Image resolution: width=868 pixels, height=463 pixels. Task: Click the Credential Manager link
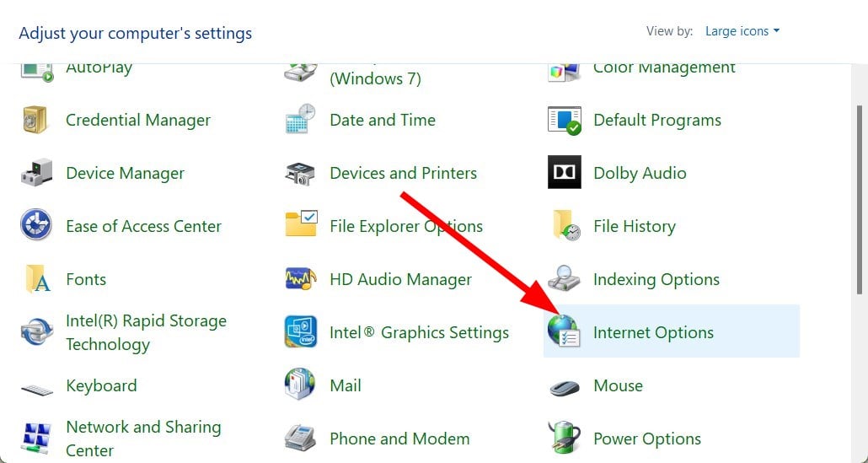138,121
